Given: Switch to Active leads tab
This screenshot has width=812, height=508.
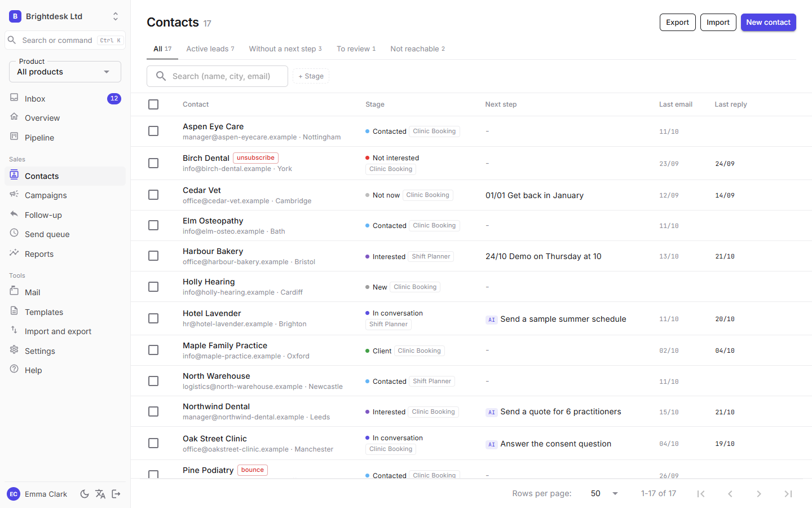Looking at the screenshot, I should pos(210,49).
